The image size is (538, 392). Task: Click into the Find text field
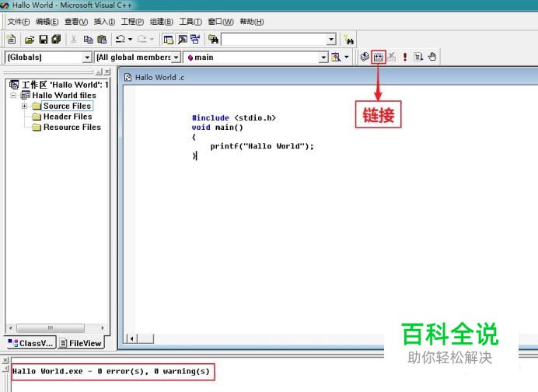(x=274, y=40)
